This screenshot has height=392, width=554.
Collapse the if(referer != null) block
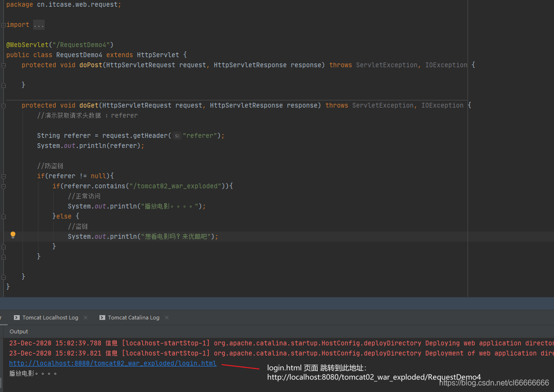tap(3, 176)
